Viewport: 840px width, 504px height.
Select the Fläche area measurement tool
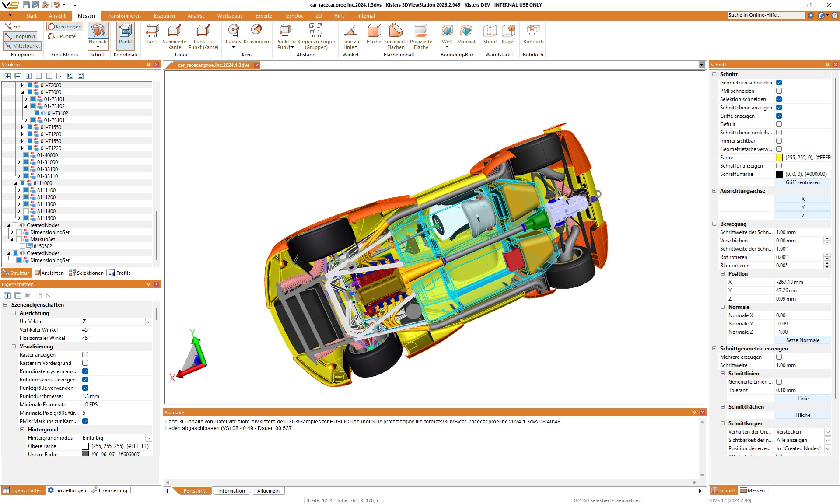click(374, 34)
